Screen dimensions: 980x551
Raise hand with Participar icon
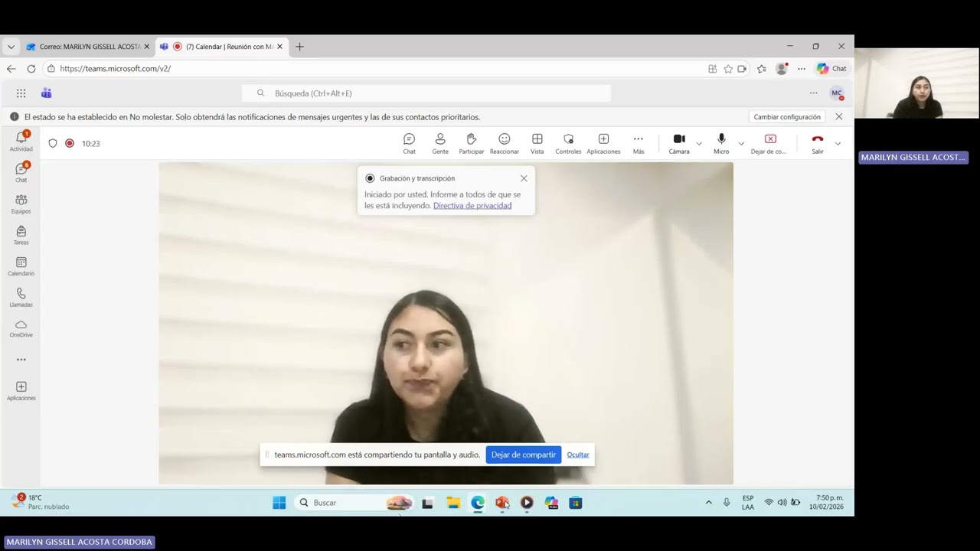[471, 143]
